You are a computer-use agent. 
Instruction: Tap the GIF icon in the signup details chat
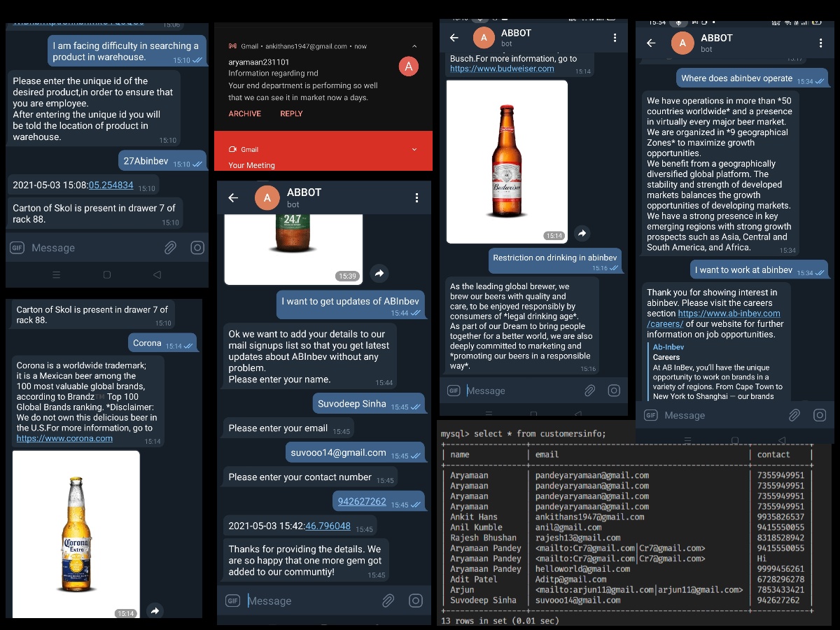233,601
